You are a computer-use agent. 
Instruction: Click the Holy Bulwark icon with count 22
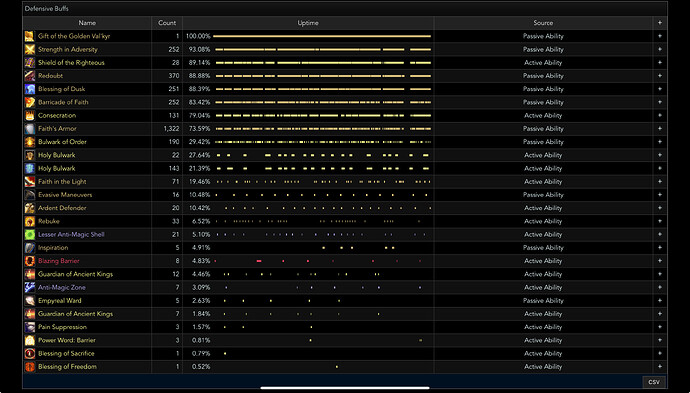(x=29, y=155)
